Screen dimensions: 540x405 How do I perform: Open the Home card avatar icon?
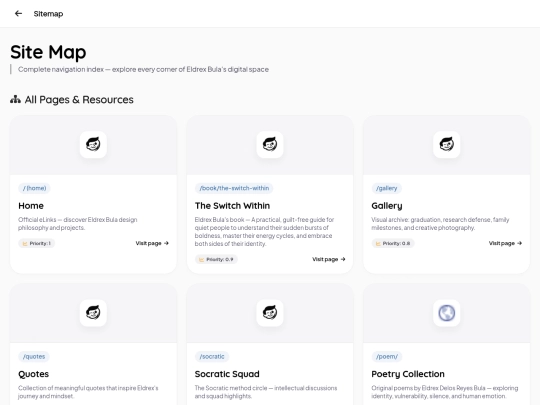coord(93,144)
